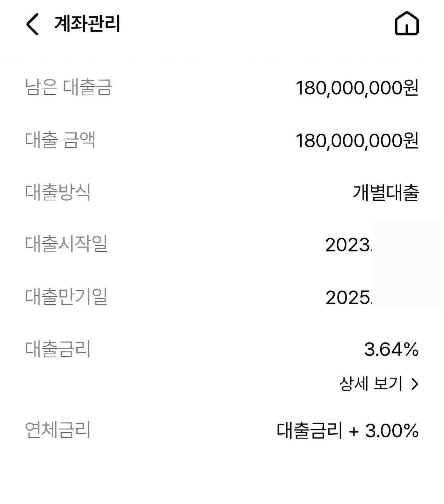Tap the 개별대출 loan type value
This screenshot has height=504, width=444.
click(386, 193)
